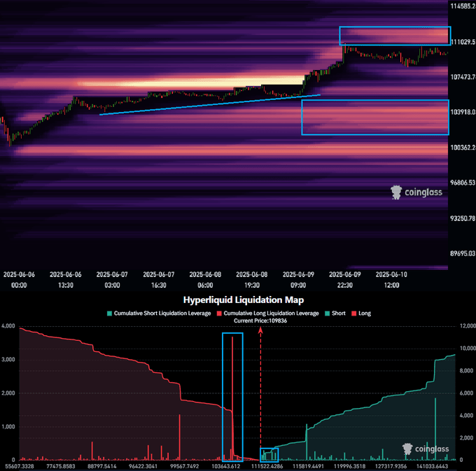Select the 2025-06-08 19:30 time label
Screen dimensions: 476x471
click(252, 279)
